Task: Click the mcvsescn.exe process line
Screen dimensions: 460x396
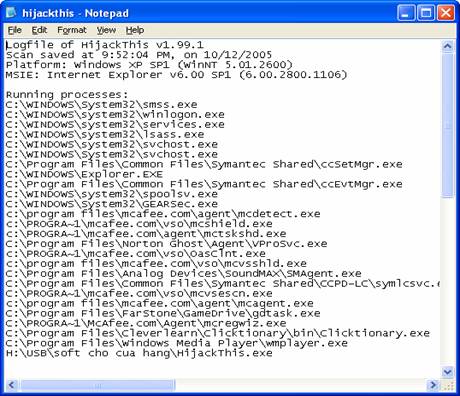Action: pyautogui.click(x=139, y=293)
